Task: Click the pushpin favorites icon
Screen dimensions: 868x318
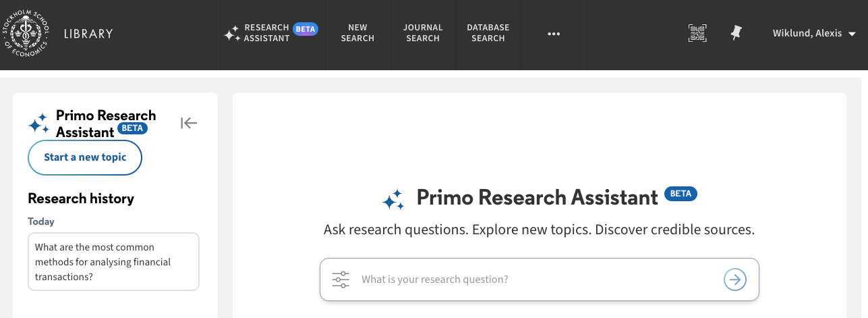Action: (x=736, y=33)
